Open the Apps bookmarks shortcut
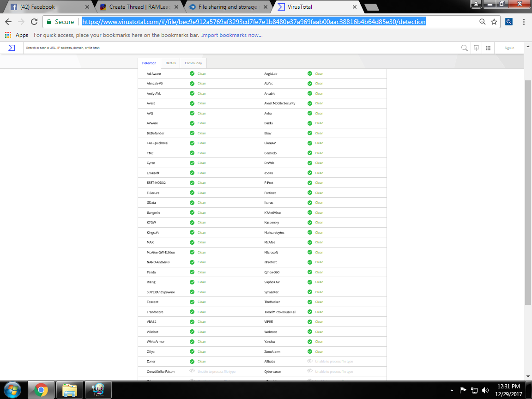This screenshot has width=532, height=399. pos(17,35)
